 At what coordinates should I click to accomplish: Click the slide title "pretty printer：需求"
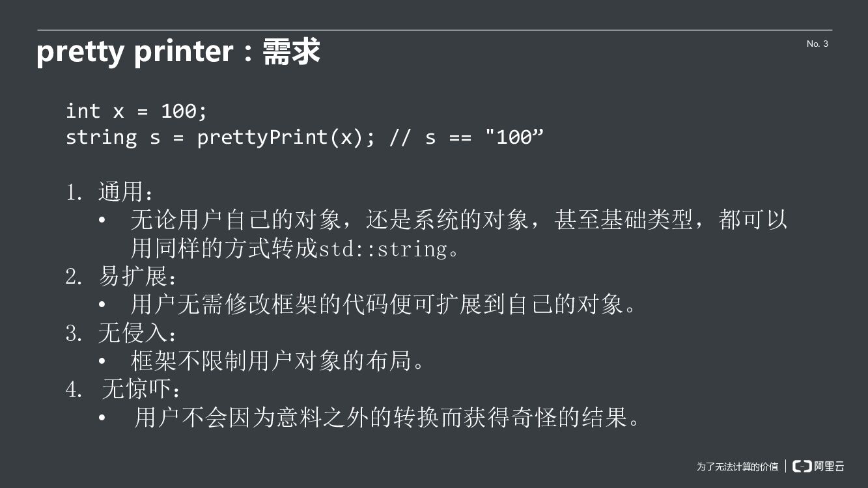[x=178, y=51]
